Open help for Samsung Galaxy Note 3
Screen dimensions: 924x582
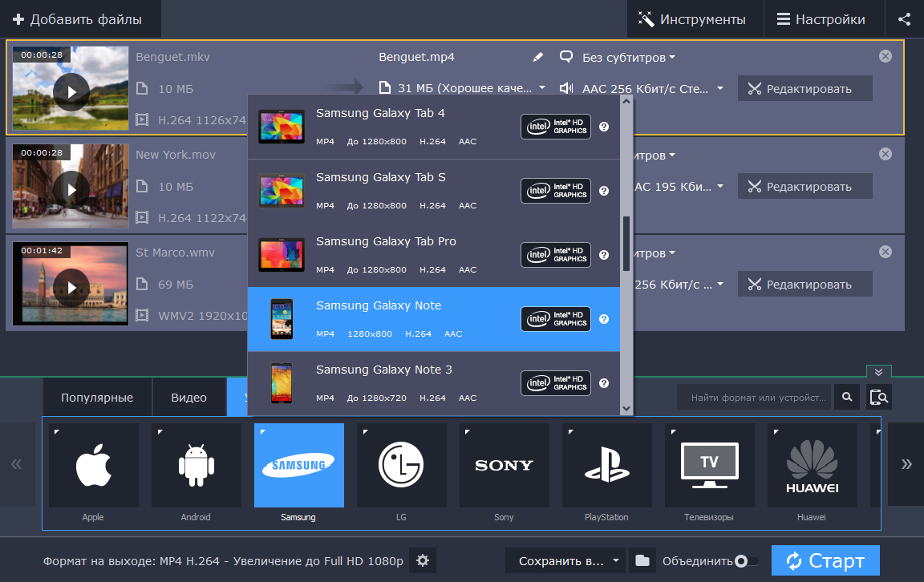pos(604,383)
